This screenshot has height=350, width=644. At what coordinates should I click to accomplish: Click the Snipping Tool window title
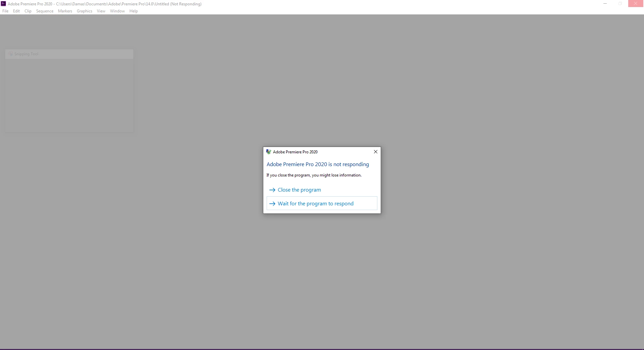(26, 54)
